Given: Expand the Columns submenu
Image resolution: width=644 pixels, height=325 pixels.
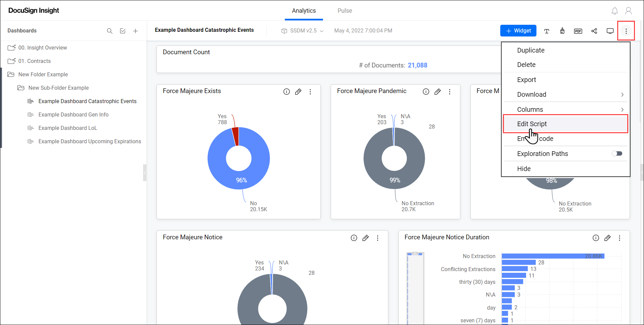Looking at the screenshot, I should point(565,109).
